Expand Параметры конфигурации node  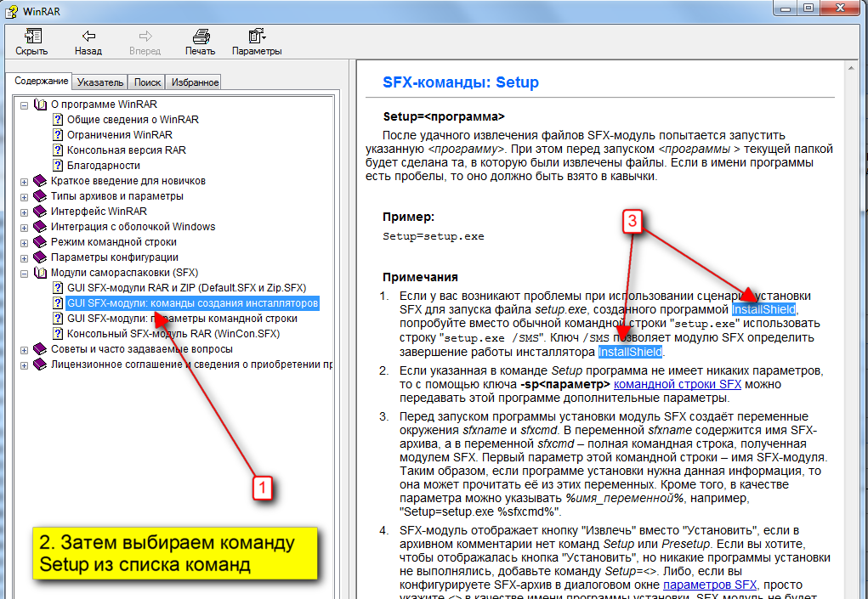[x=25, y=258]
